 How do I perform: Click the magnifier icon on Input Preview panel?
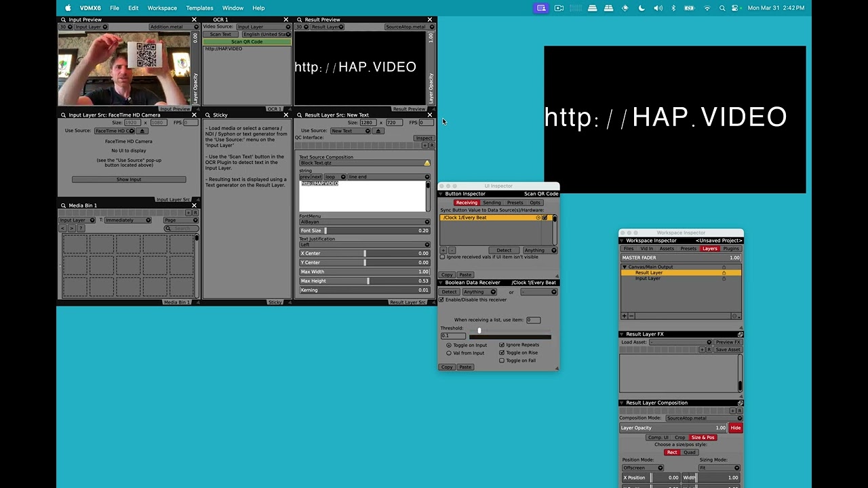[x=63, y=20]
